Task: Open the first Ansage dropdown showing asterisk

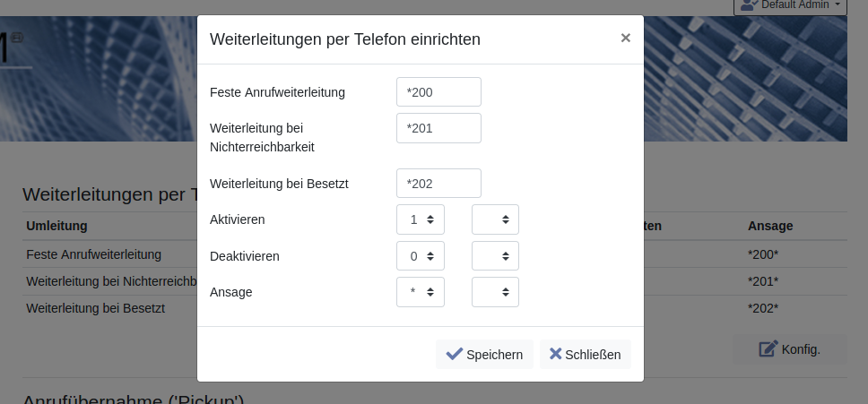Action: pos(421,292)
